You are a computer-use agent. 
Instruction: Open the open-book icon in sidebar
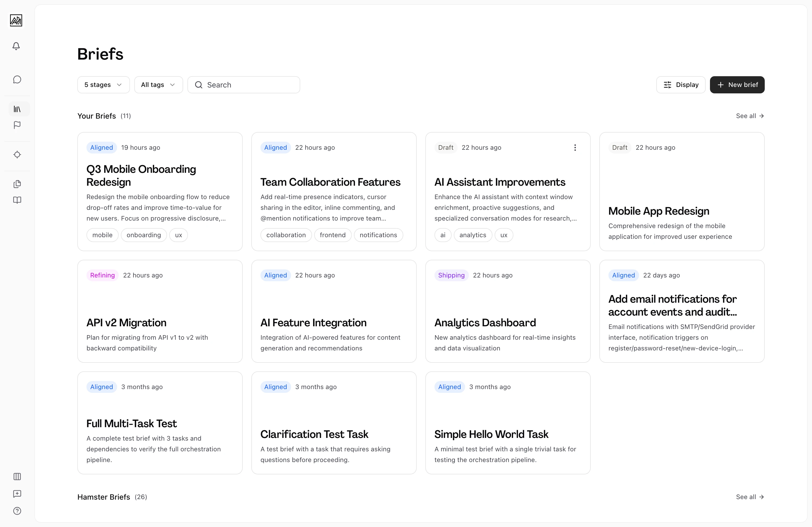click(x=17, y=200)
